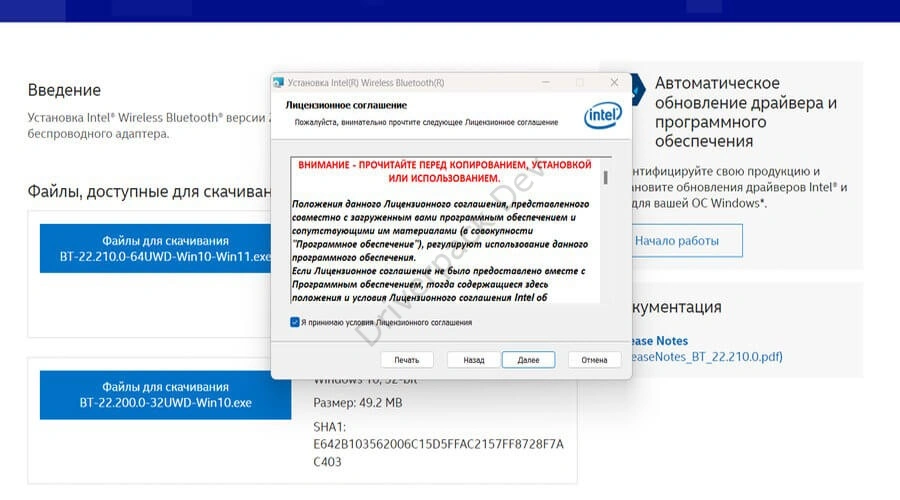Viewport: 900px width, 500px height.
Task: Select the SHA1 hash value text
Action: 439,453
